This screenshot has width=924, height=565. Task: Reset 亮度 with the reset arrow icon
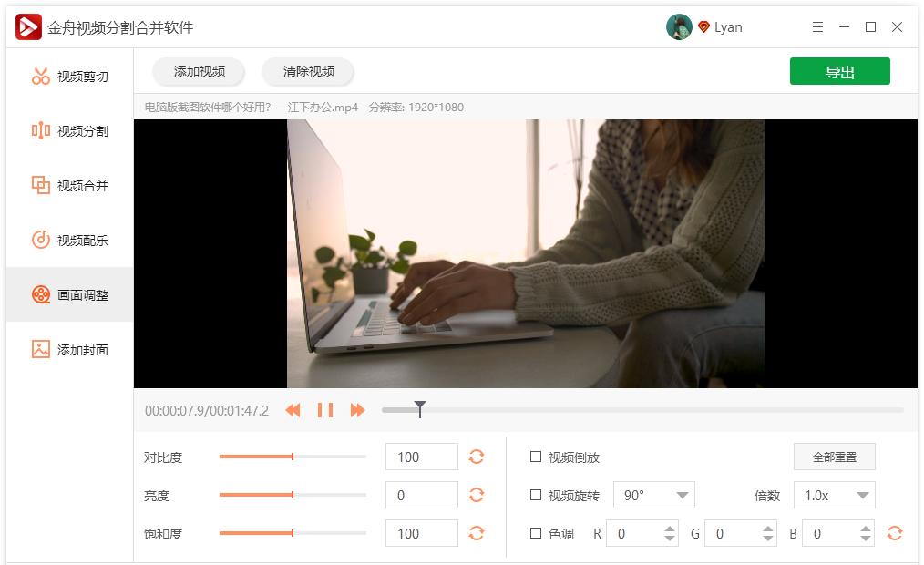point(477,495)
